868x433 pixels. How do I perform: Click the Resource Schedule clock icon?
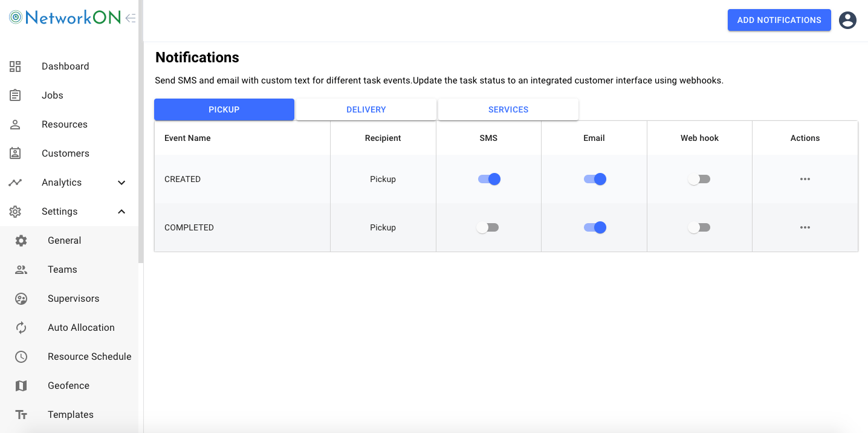[21, 357]
